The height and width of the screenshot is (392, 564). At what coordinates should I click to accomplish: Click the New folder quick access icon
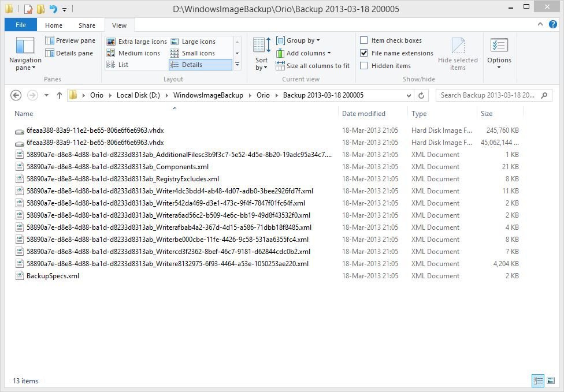pos(40,9)
